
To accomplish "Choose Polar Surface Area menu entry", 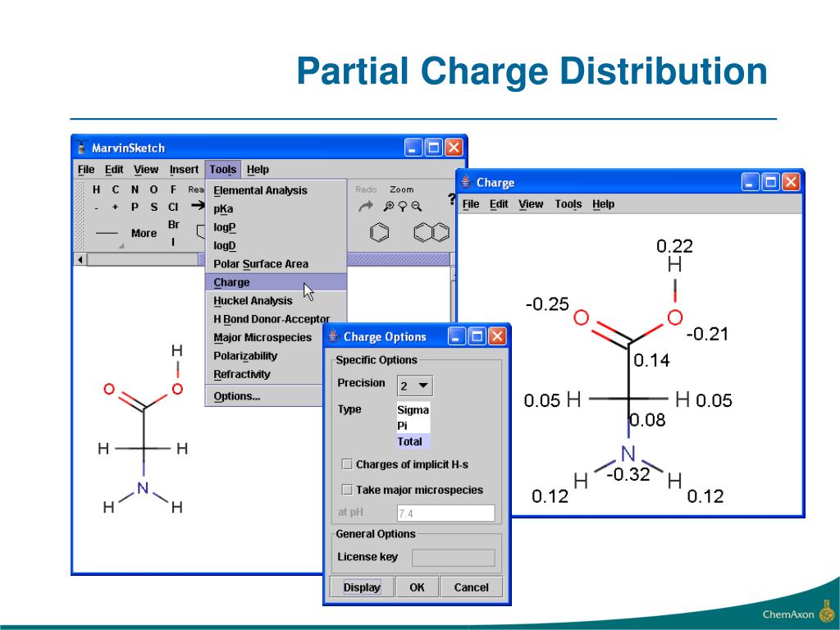I will pos(276,263).
